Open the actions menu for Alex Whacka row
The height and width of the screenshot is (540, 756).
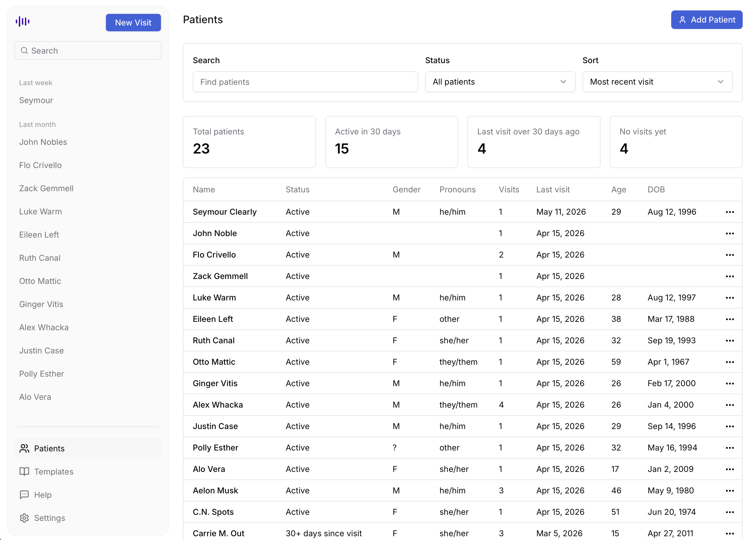(x=729, y=405)
